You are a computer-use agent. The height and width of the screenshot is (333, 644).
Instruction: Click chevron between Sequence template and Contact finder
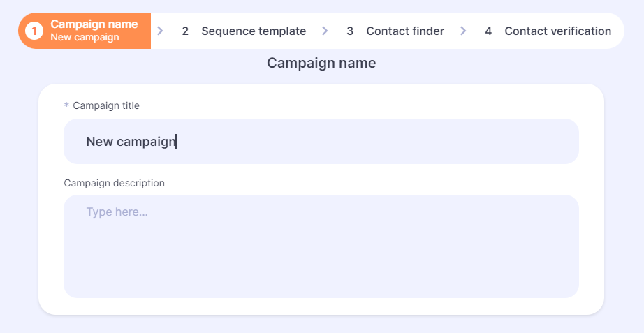[325, 31]
